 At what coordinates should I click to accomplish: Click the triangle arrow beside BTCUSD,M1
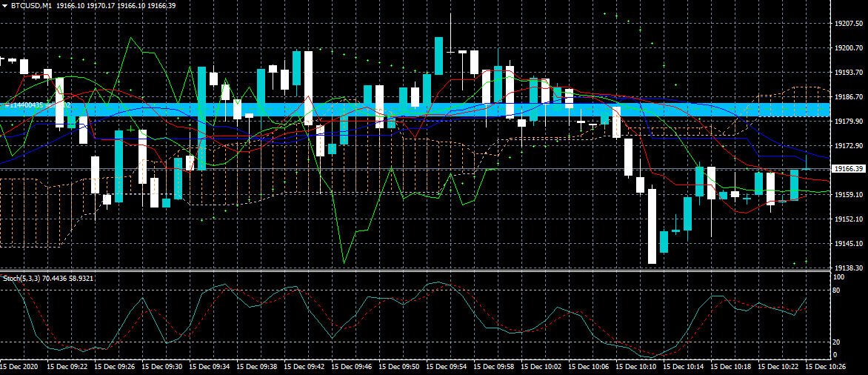tap(4, 5)
